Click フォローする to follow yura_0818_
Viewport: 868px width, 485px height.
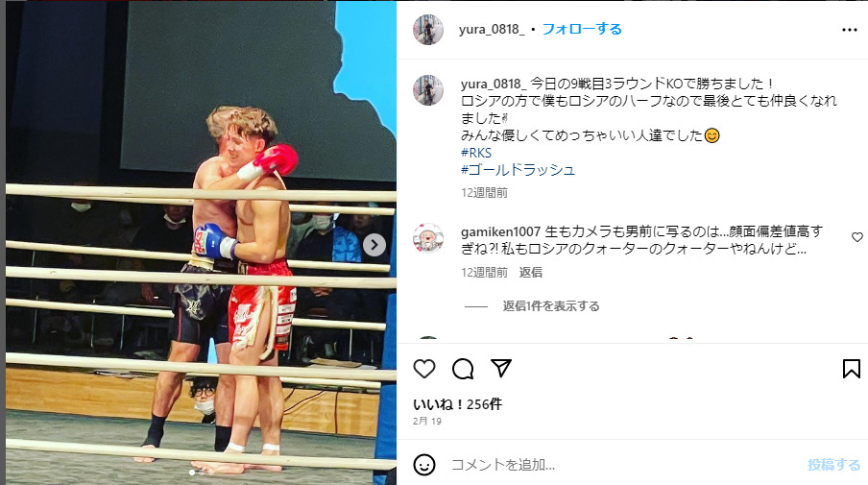coord(582,29)
